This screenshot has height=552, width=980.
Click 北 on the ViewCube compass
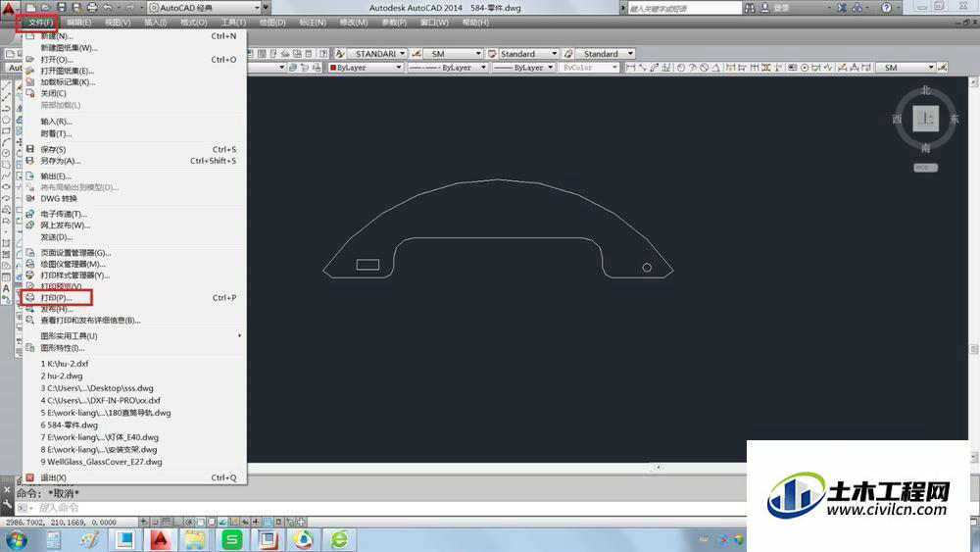pyautogui.click(x=926, y=90)
